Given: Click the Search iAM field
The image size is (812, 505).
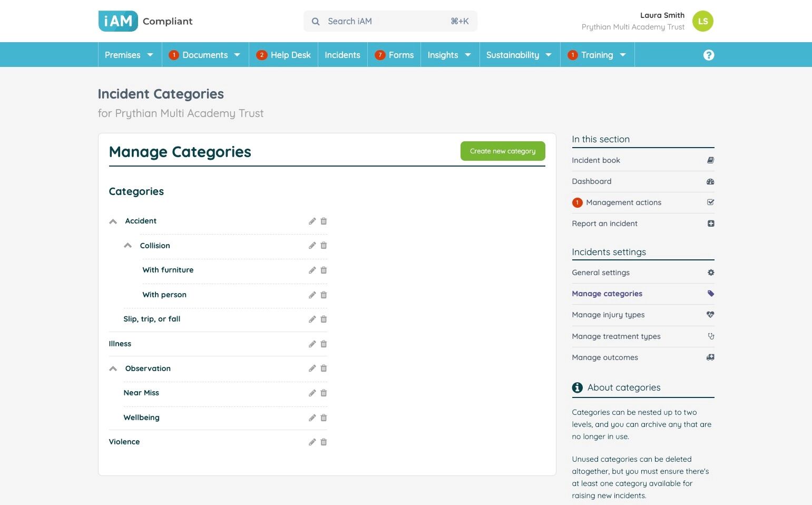Looking at the screenshot, I should tap(390, 21).
